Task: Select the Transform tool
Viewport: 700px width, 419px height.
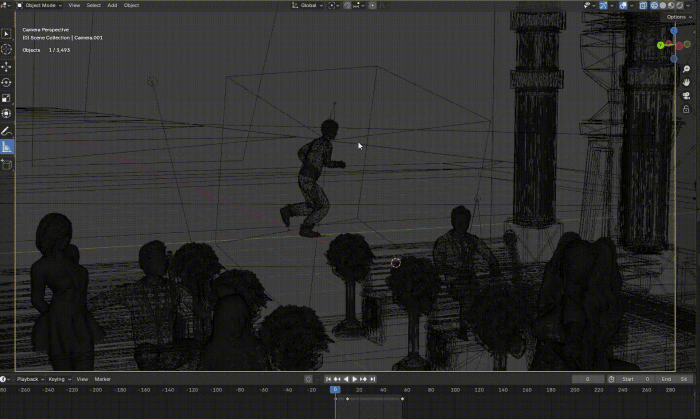Action: click(x=6, y=114)
